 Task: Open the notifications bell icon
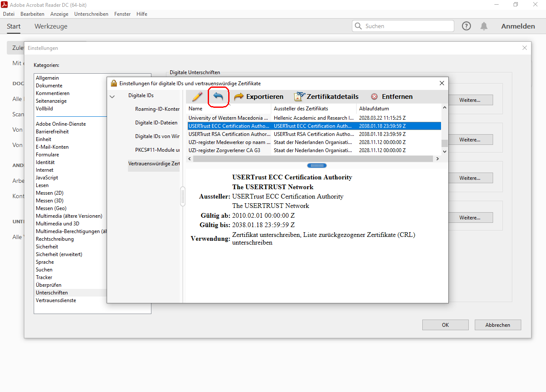(484, 26)
